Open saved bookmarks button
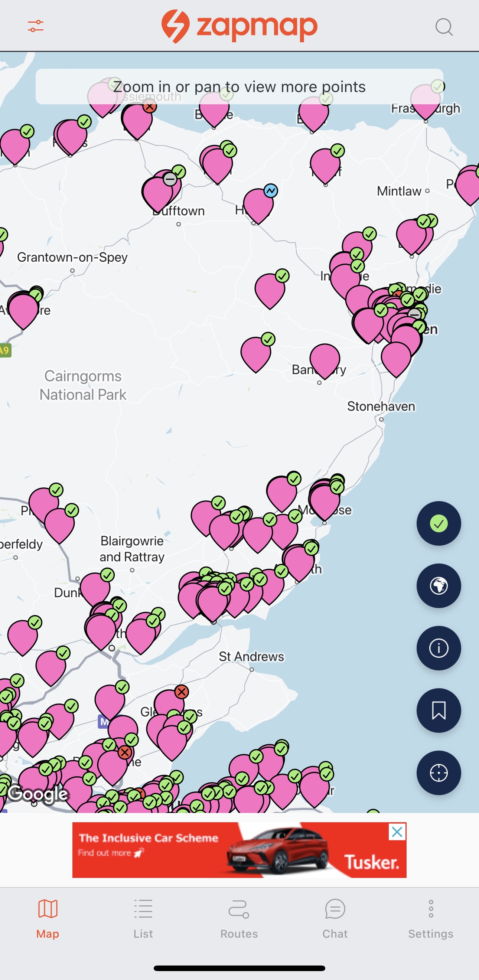Image resolution: width=479 pixels, height=980 pixels. (439, 710)
